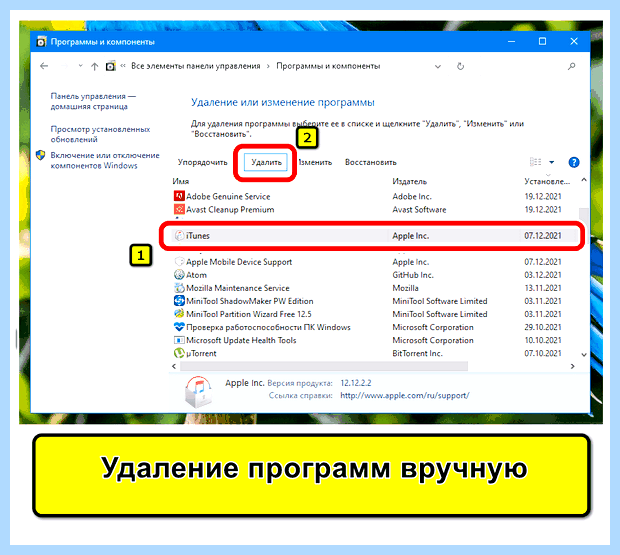Click the Apple Mobile Device Support icon
The height and width of the screenshot is (555, 620).
pyautogui.click(x=179, y=261)
